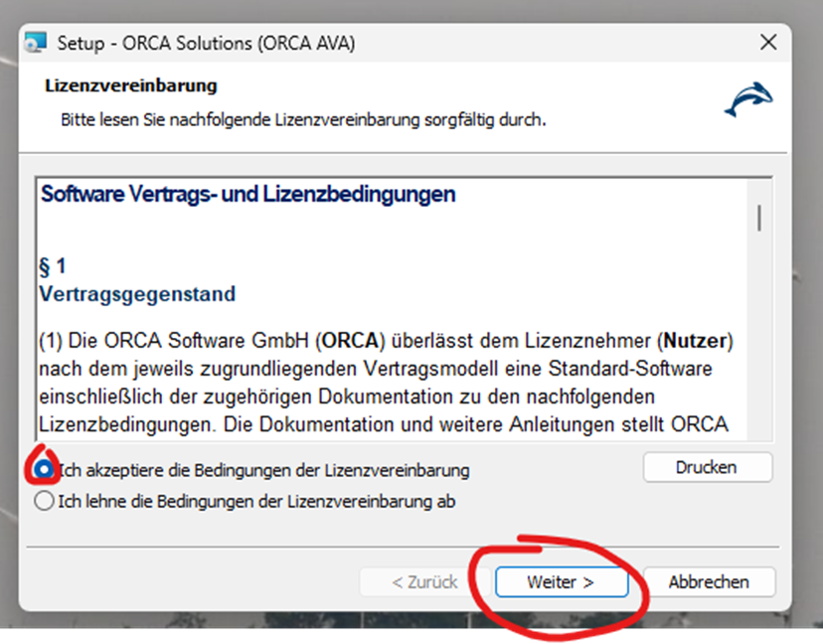The width and height of the screenshot is (823, 644).
Task: Click the 'Bitte lesen Sie nachfolgende Lizenzvereinbarung' subtitle
Action: click(303, 120)
